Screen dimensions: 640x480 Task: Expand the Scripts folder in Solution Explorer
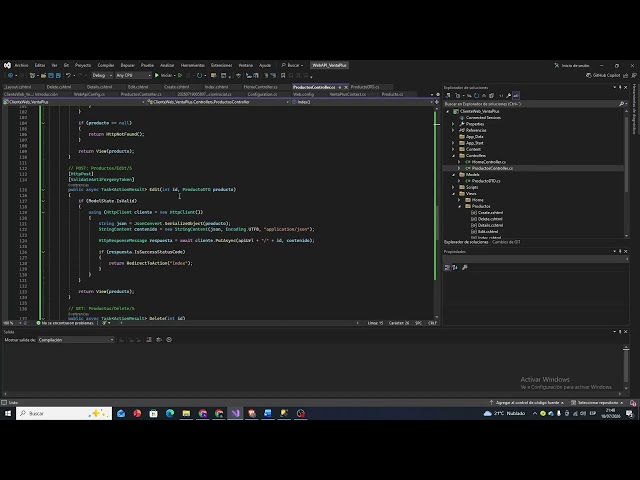pyautogui.click(x=453, y=187)
